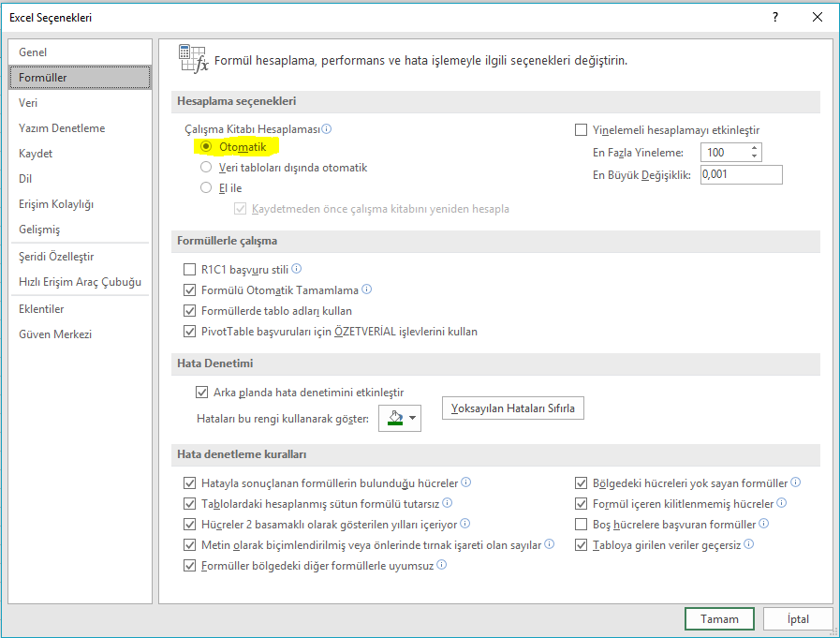Toggle Tabloya girilen veriler geçersiz checkbox
Screen dimensions: 840x638
(x=581, y=544)
